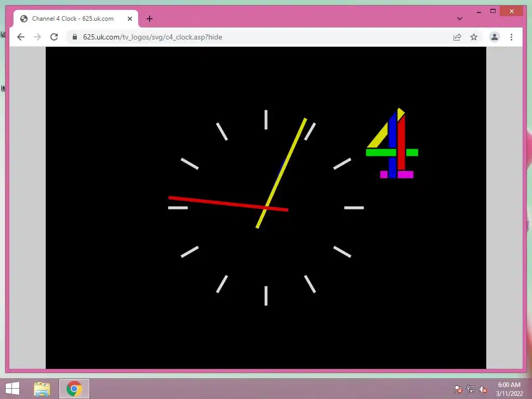The width and height of the screenshot is (532, 399).
Task: Minimize the Chrome window
Action: point(478,11)
